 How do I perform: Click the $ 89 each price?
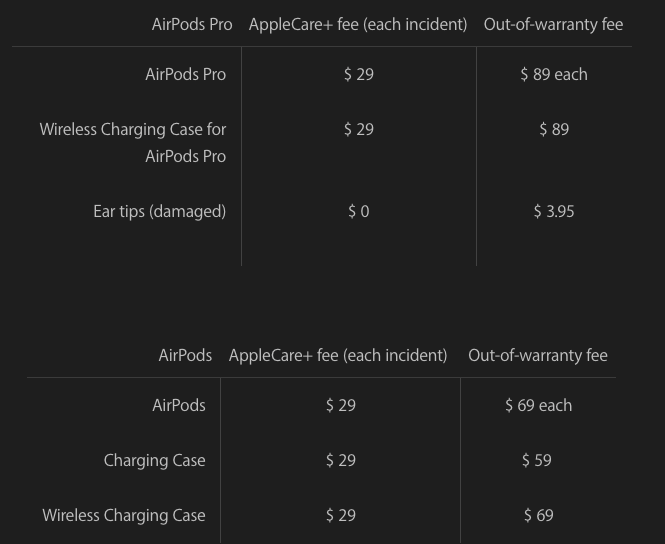553,74
